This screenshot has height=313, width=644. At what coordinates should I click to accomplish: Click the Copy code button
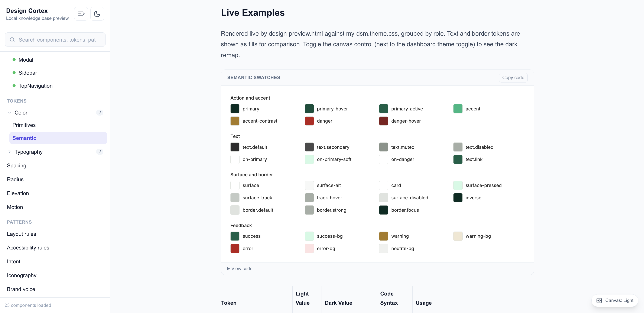click(513, 78)
